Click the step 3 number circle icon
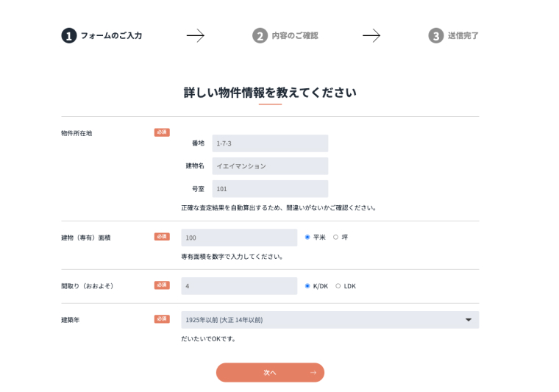The width and height of the screenshot is (559, 392). tap(436, 35)
